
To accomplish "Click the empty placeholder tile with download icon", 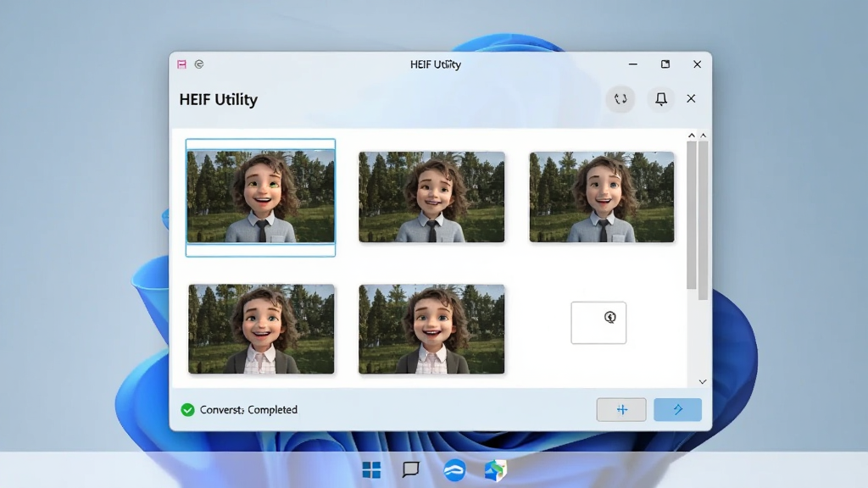I will pyautogui.click(x=598, y=323).
